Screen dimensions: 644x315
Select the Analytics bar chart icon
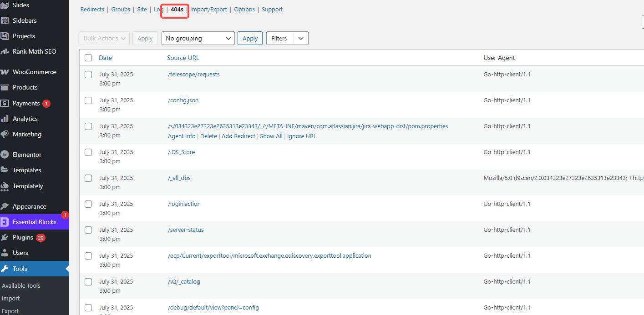[5, 119]
